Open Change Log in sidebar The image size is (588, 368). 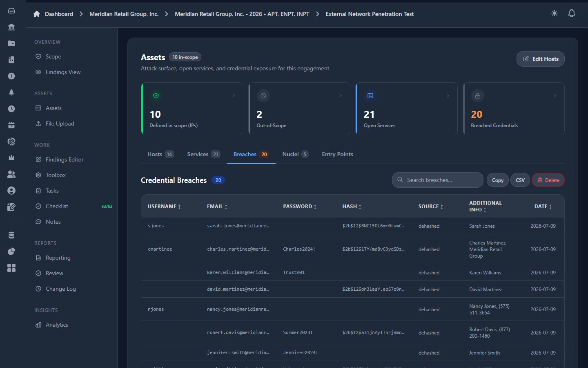pos(73,289)
